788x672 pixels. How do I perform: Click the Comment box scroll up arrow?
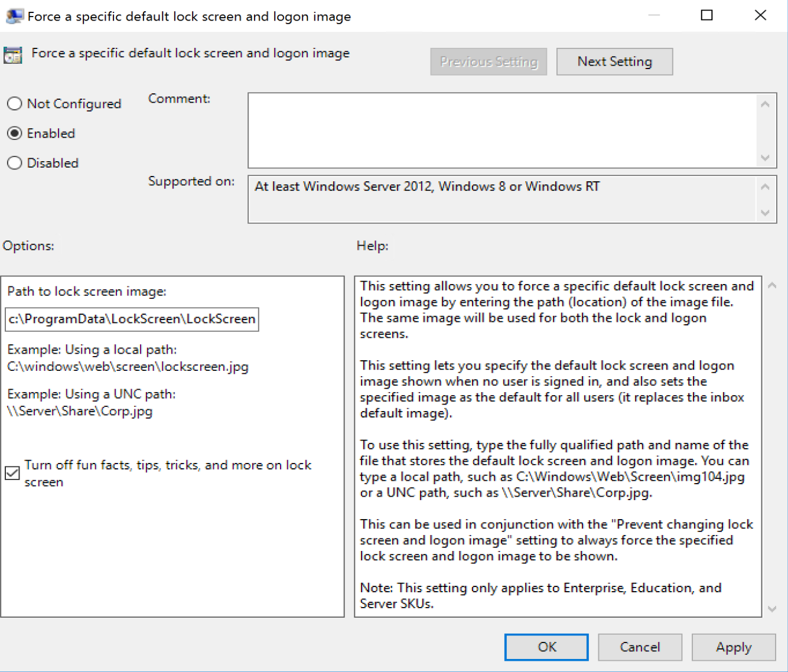(x=765, y=105)
